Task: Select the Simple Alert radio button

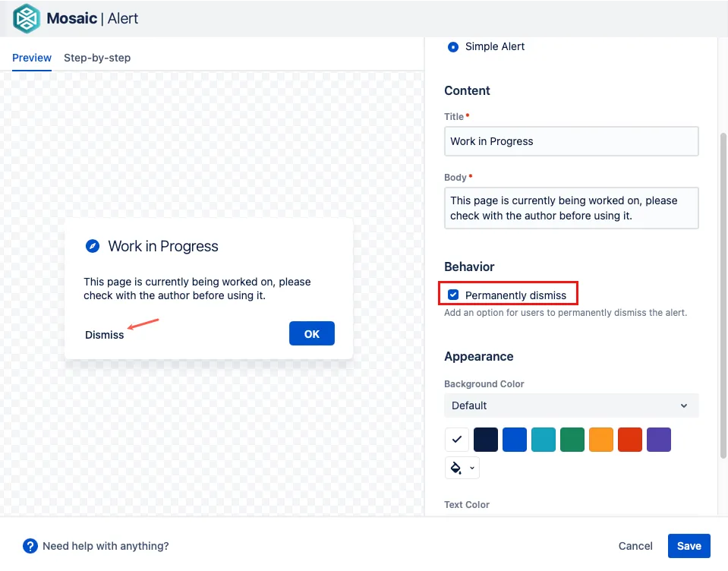Action: pyautogui.click(x=452, y=47)
